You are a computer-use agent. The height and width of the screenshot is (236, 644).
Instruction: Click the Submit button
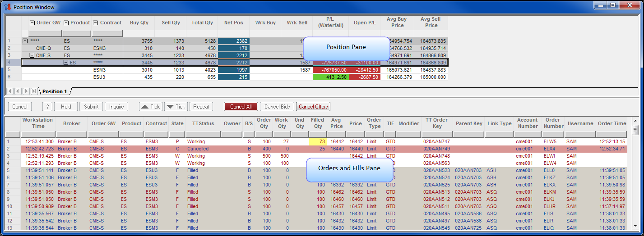(91, 107)
